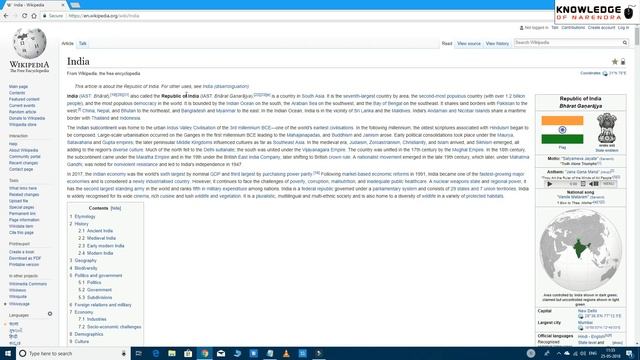Open the Windows Start menu
This screenshot has height=360, width=640.
click(8, 353)
